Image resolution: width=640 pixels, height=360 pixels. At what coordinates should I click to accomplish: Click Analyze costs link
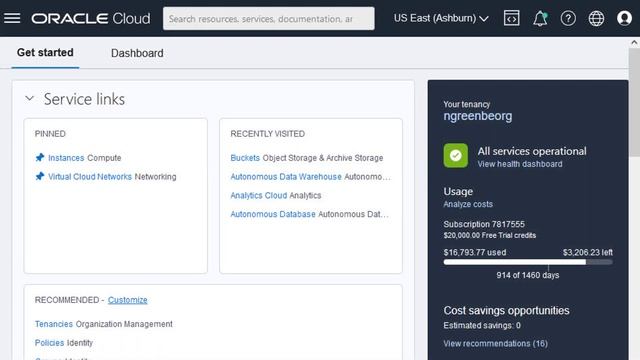click(468, 204)
